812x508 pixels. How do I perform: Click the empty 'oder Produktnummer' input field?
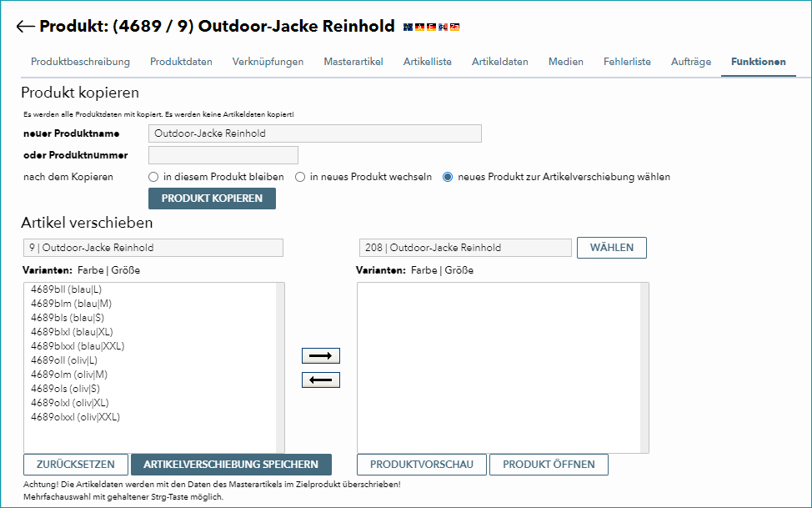[x=223, y=155]
